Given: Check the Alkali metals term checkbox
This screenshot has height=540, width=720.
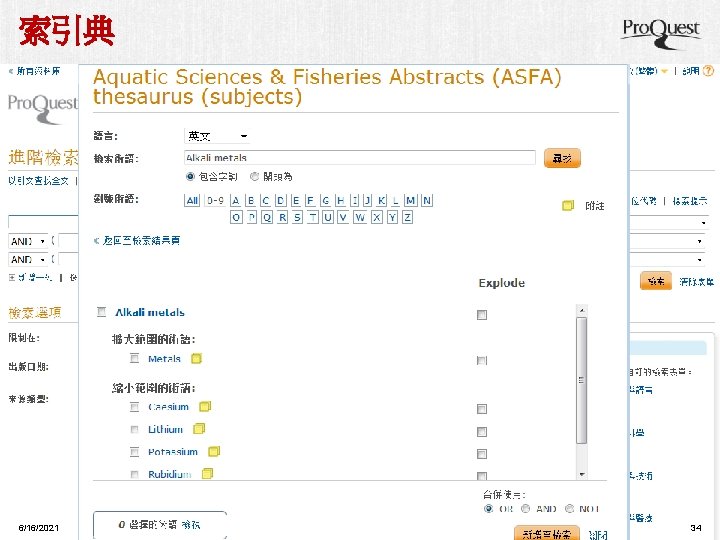Looking at the screenshot, I should [x=101, y=312].
